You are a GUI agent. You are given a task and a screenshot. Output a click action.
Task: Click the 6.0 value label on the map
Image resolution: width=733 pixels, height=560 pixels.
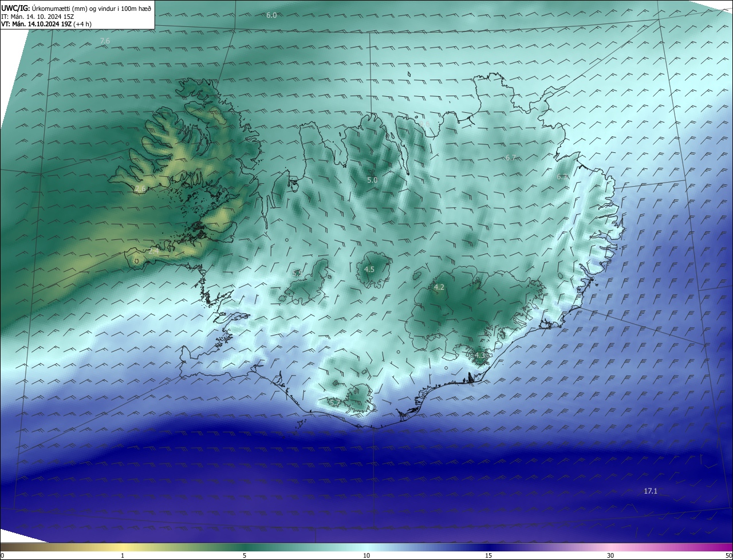point(271,15)
